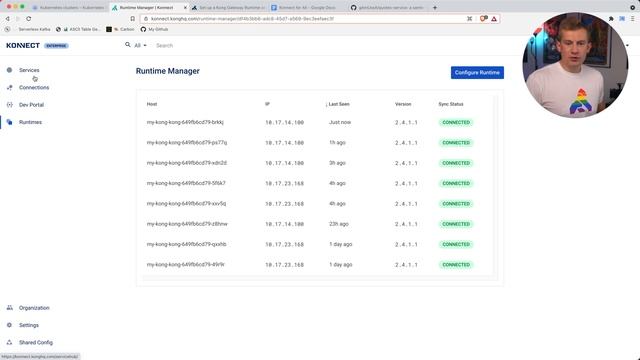640x360 pixels.
Task: Open the All search filter dropdown
Action: (140, 45)
